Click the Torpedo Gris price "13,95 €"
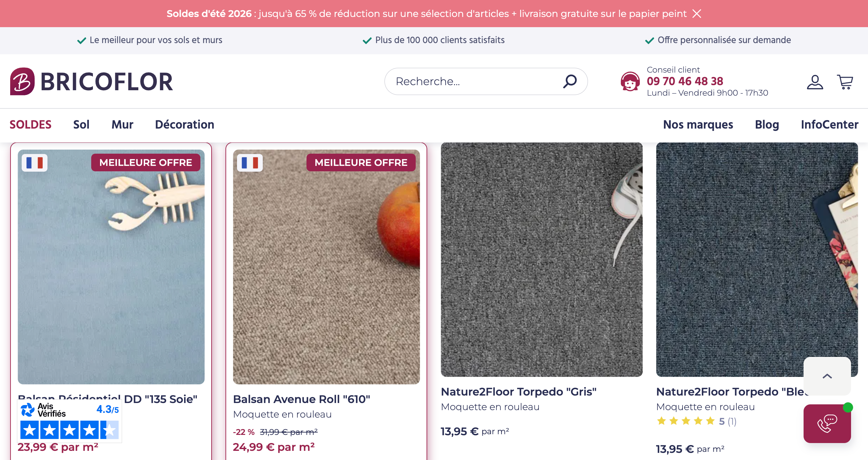 [x=460, y=432]
